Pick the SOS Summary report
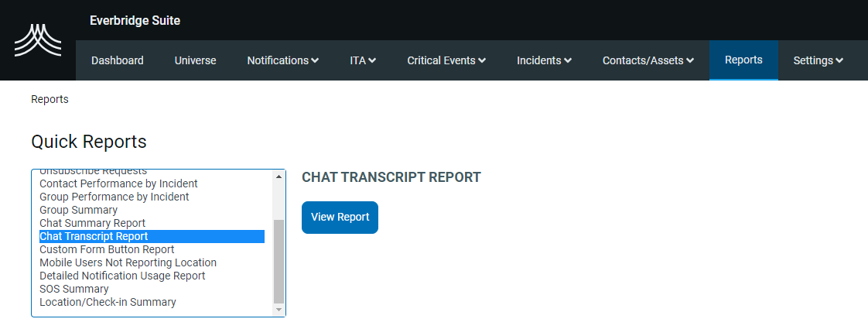This screenshot has height=336, width=868. pyautogui.click(x=74, y=289)
